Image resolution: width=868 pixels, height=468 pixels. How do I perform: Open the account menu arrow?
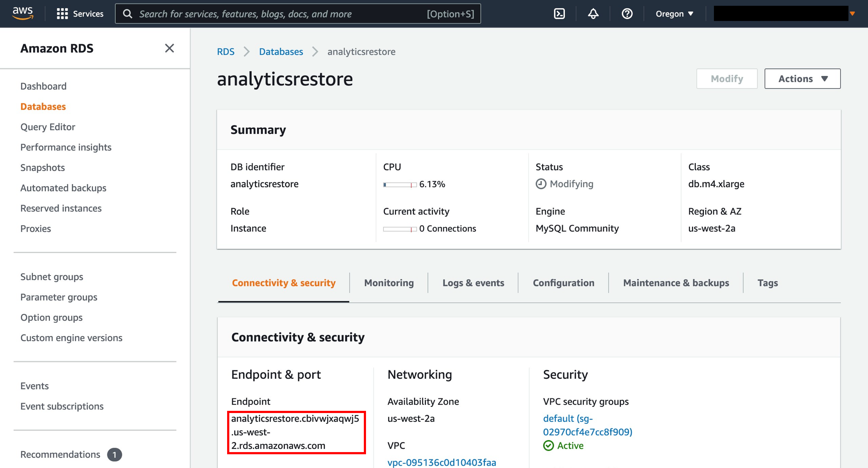click(x=852, y=14)
